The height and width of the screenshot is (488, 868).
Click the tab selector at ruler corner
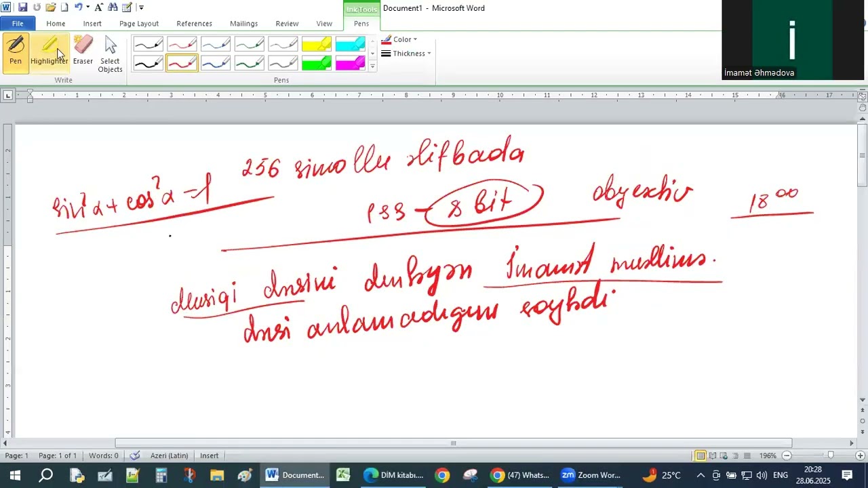tap(7, 96)
